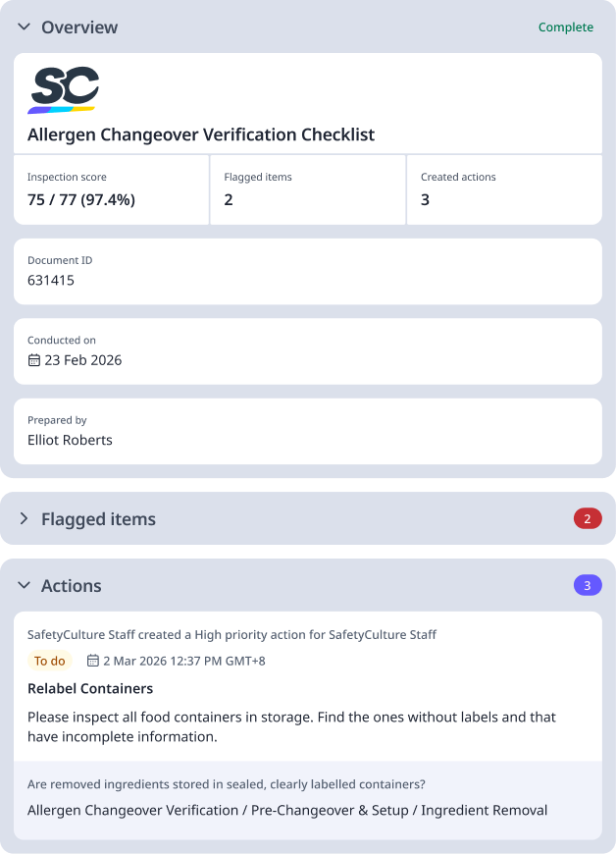Viewport: 616px width, 854px height.
Task: Collapse the Actions section chevron
Action: pos(24,586)
